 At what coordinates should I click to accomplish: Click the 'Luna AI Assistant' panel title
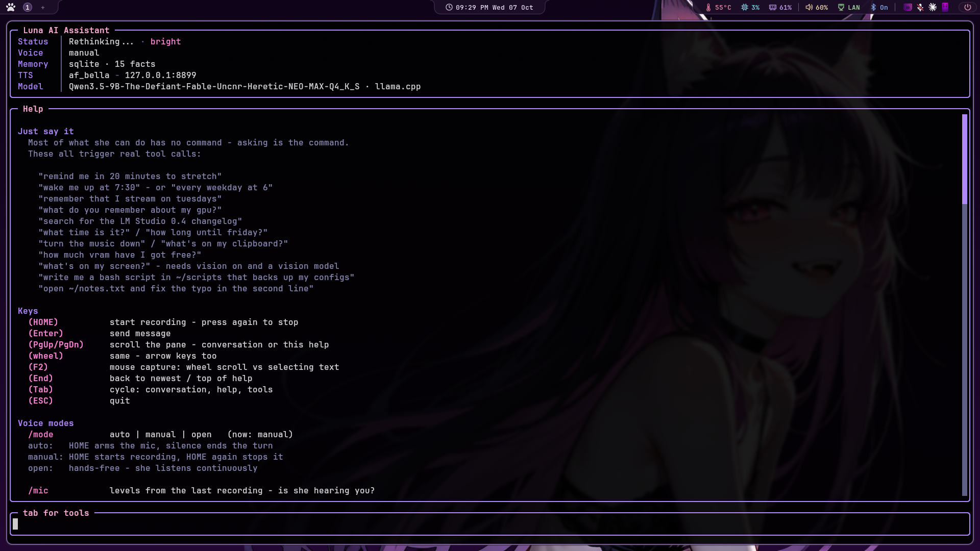click(66, 31)
